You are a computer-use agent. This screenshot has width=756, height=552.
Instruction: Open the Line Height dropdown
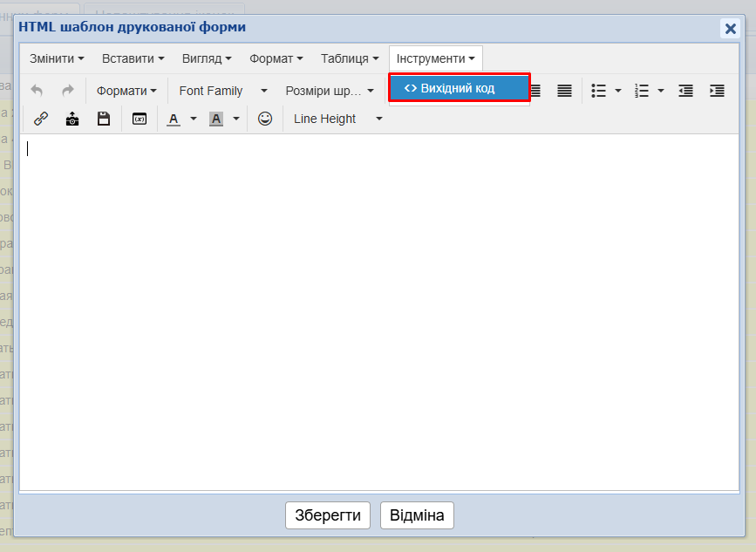click(337, 119)
